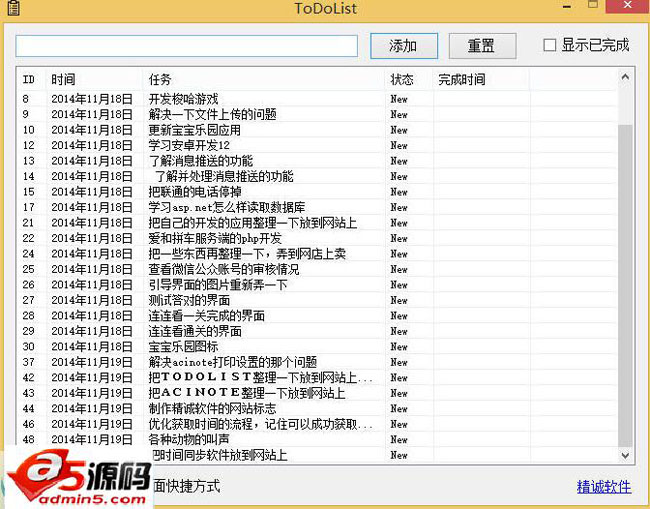Click ID 48 cell
Screen dimensions: 650x509
coord(29,439)
